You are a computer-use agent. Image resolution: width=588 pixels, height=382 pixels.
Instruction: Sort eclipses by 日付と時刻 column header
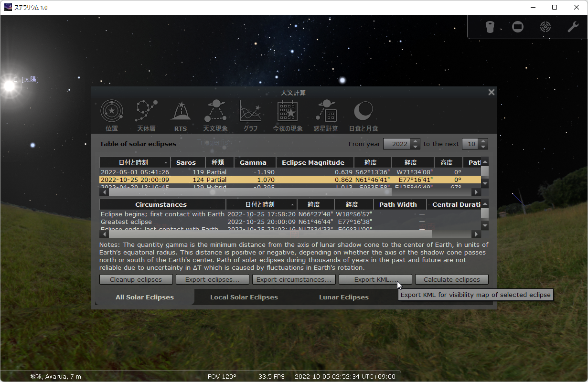135,162
